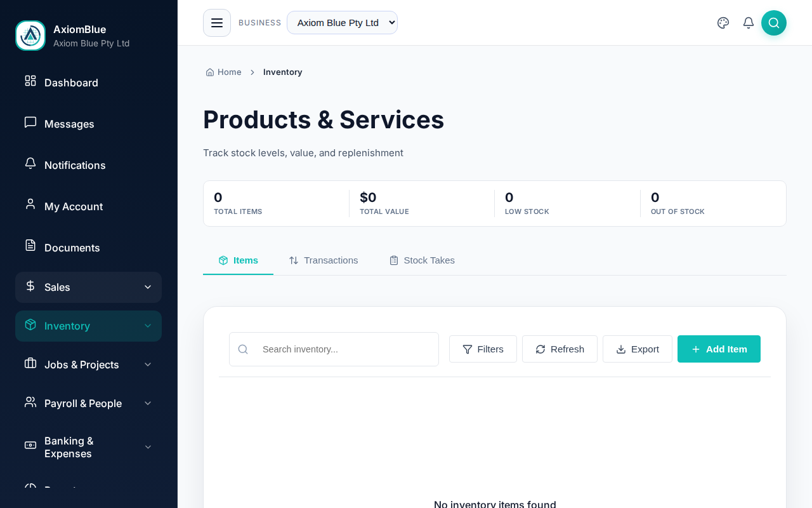Expand Payroll & People chevron
The height and width of the screenshot is (508, 812).
tap(148, 403)
